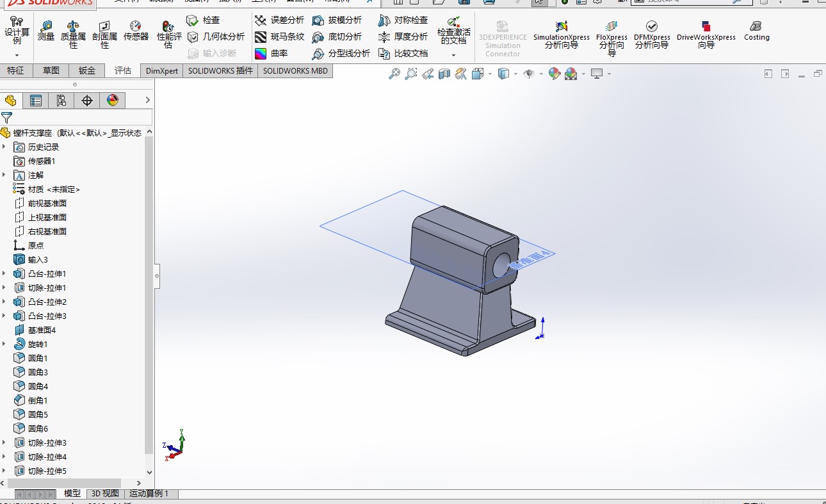This screenshot has height=504, width=826.
Task: Switch to the 草图 ribbon tab
Action: pyautogui.click(x=51, y=71)
